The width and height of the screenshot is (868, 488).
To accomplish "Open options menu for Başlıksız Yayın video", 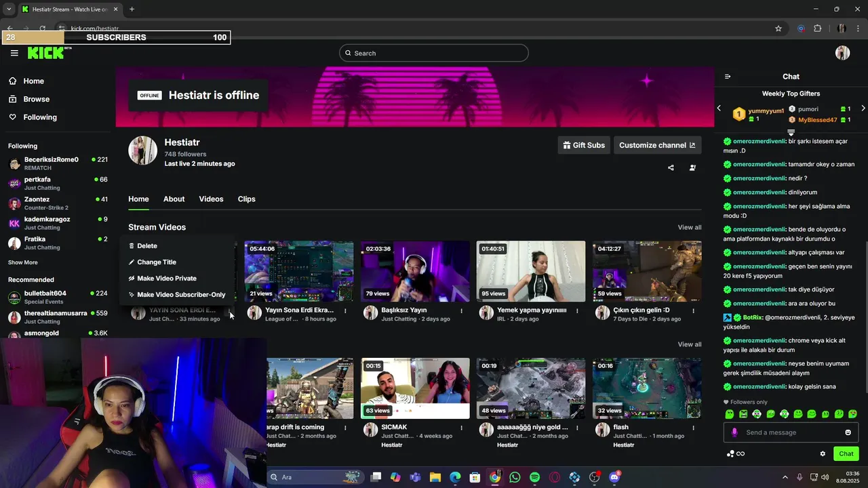I will (x=461, y=310).
